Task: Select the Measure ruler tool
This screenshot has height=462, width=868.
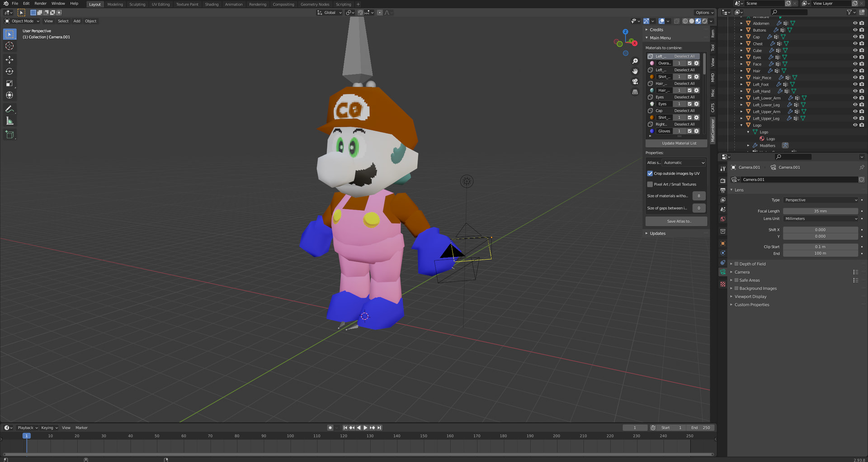Action: [x=9, y=121]
